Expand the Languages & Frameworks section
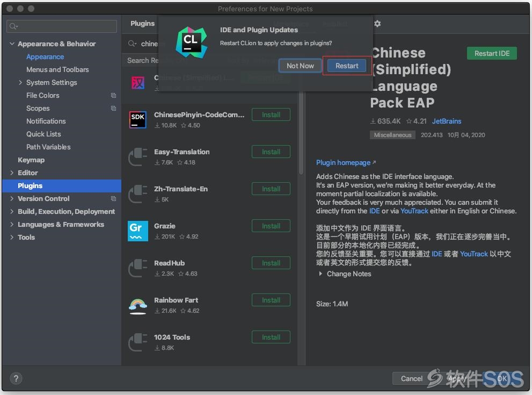The image size is (532, 395). 12,224
